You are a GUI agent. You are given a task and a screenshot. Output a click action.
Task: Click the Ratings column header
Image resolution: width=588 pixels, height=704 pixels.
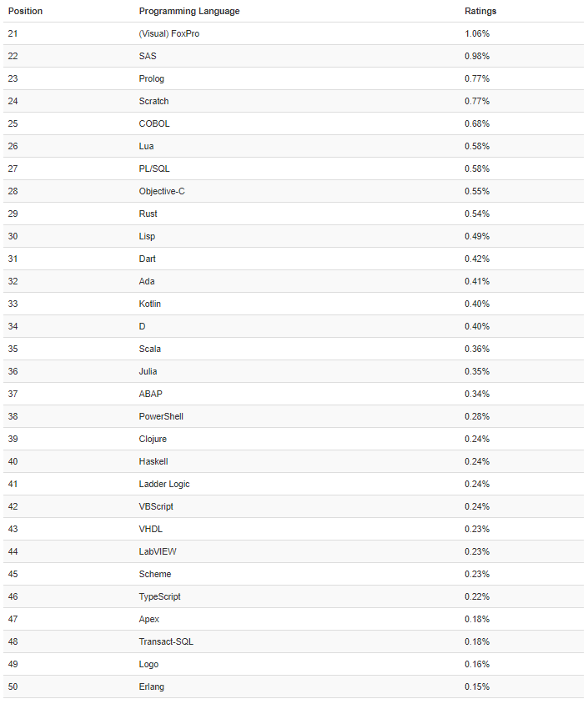pyautogui.click(x=480, y=12)
